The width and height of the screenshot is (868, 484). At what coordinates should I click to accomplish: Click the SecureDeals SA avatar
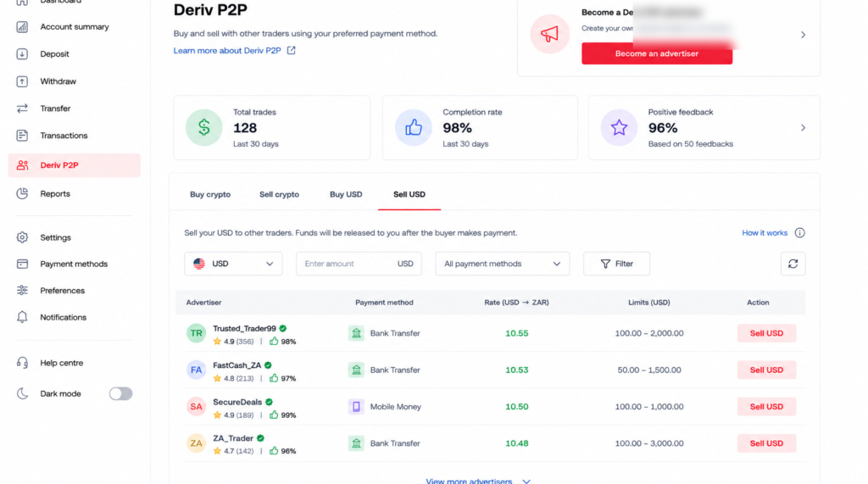(x=196, y=407)
